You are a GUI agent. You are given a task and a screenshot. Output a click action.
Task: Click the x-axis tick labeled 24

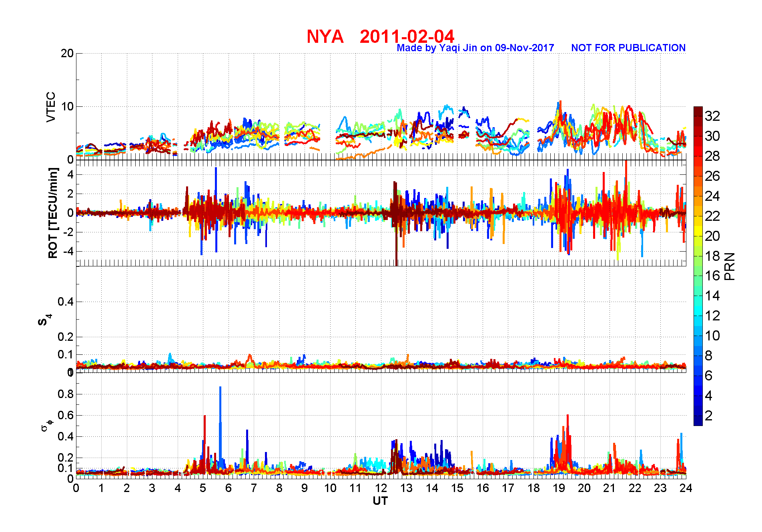686,488
